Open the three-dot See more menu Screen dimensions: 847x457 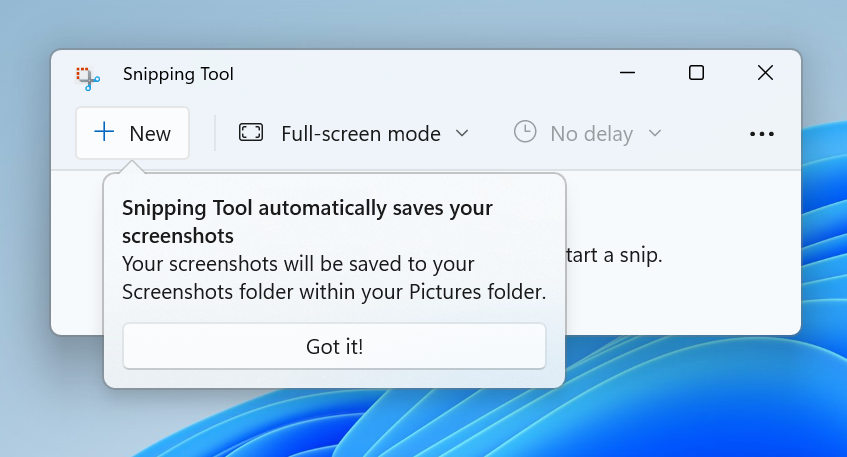coord(762,134)
